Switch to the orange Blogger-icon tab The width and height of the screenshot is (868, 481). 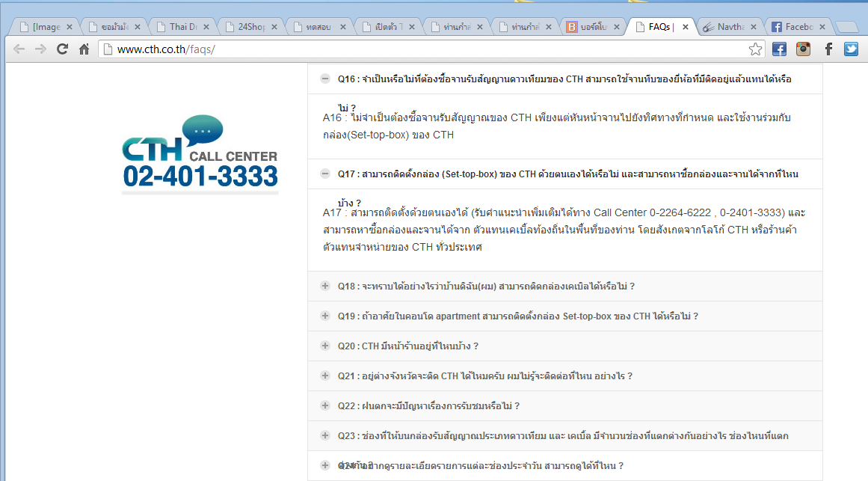coord(593,27)
